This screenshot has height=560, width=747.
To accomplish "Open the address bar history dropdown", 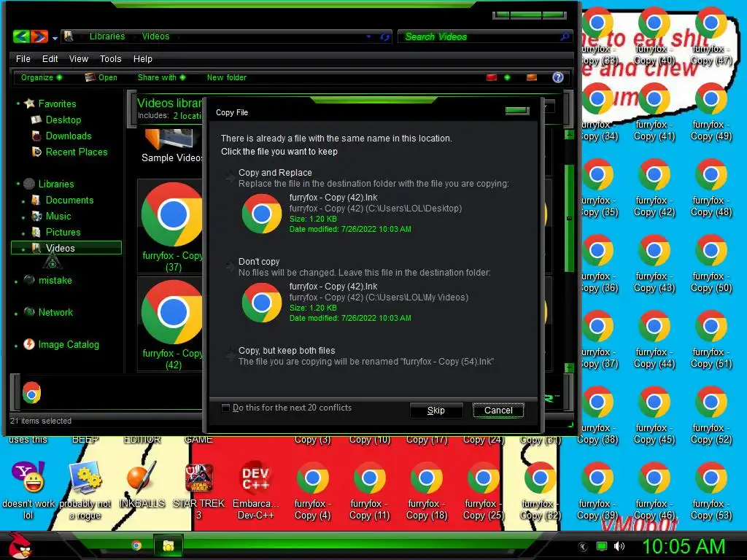I will coord(368,36).
